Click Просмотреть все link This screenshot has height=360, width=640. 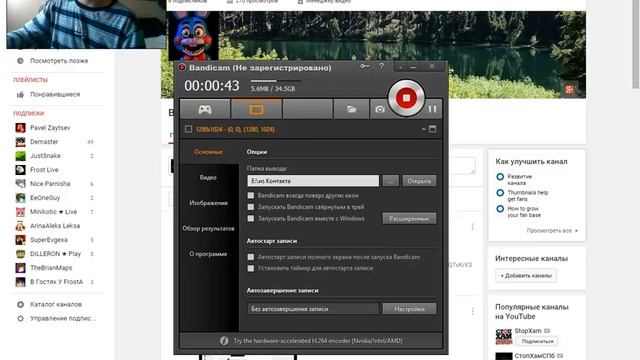pos(552,231)
